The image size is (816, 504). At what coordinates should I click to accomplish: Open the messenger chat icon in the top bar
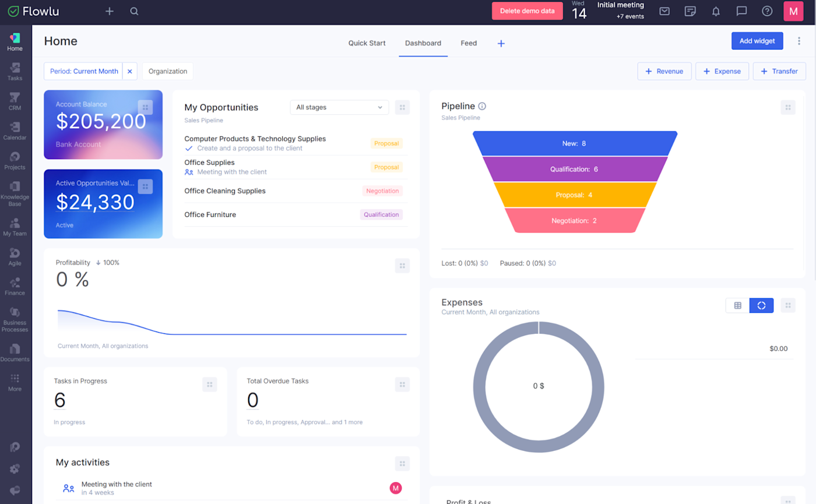pyautogui.click(x=741, y=11)
